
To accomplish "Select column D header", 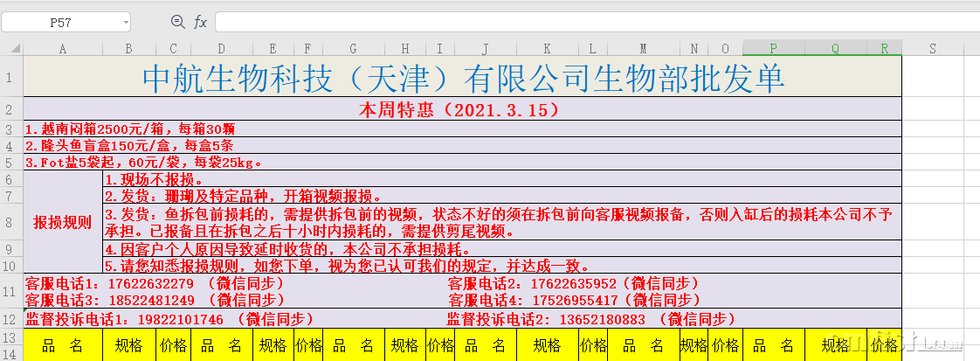I will (221, 48).
